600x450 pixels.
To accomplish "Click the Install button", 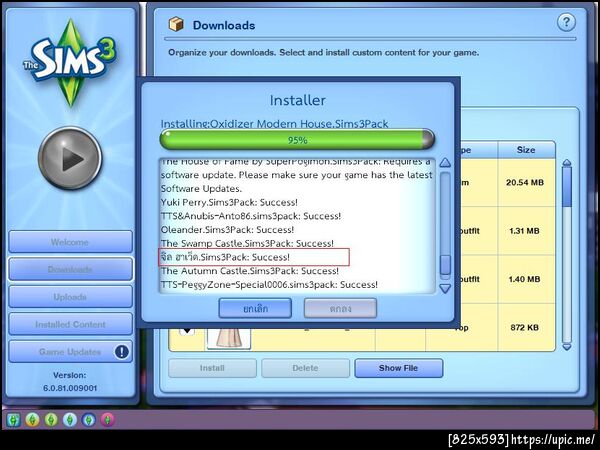I will pos(212,368).
